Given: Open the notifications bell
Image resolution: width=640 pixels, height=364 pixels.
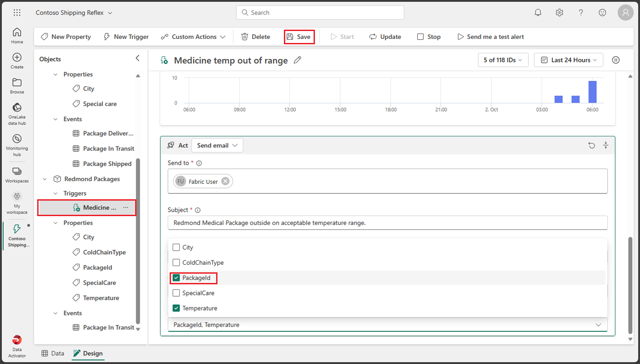Looking at the screenshot, I should 538,12.
